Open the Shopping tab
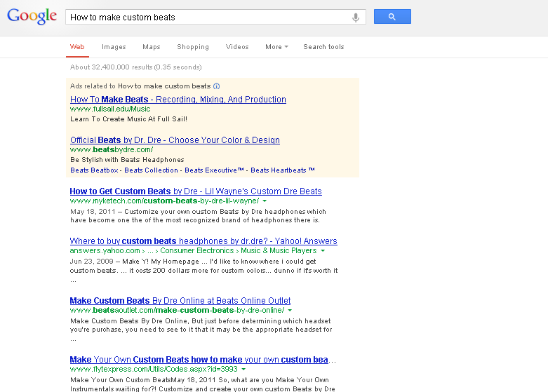The image size is (548, 392). tap(193, 47)
